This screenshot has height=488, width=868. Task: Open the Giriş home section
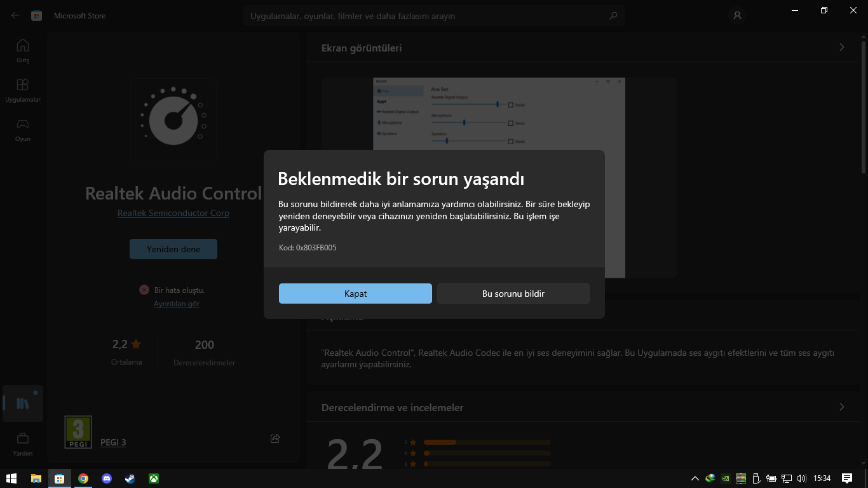click(23, 51)
